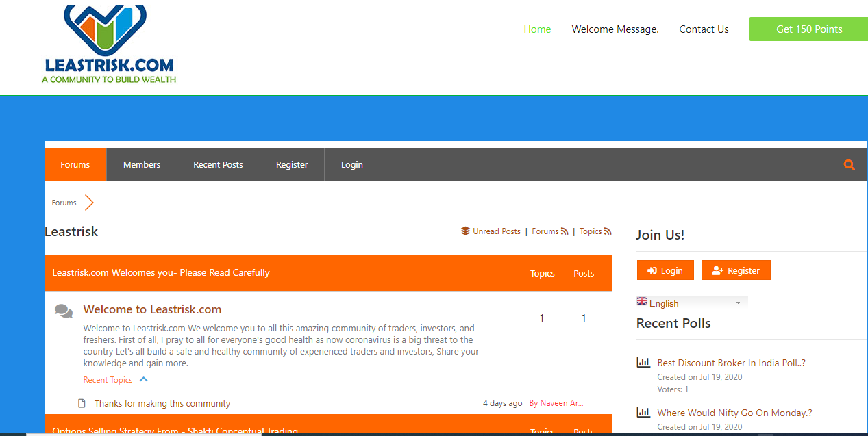
Task: Click the chart icon for Best Discount Broker poll
Action: pyautogui.click(x=643, y=363)
